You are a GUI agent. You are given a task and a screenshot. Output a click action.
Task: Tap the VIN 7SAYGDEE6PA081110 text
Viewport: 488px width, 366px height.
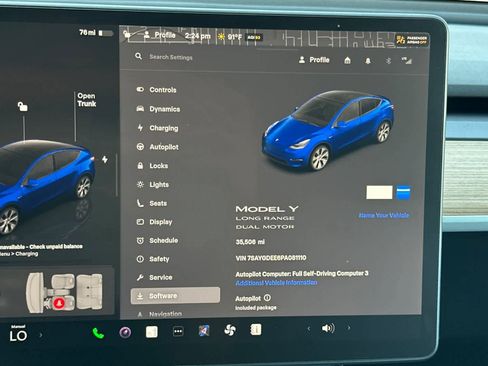click(x=271, y=258)
